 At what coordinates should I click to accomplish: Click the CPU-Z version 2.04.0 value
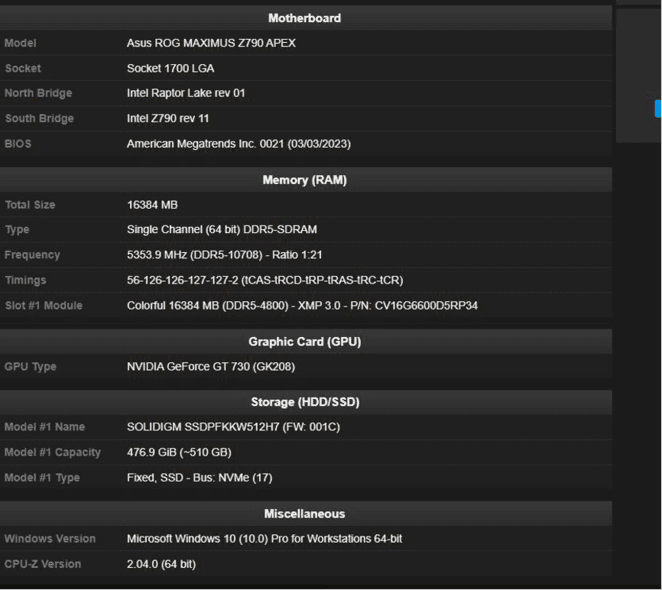click(x=161, y=564)
